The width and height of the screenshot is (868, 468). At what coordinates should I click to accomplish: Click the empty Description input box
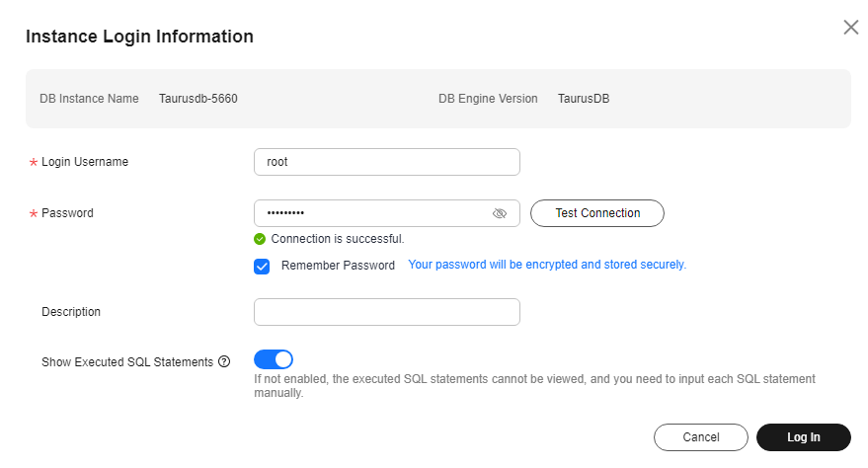tap(386, 312)
